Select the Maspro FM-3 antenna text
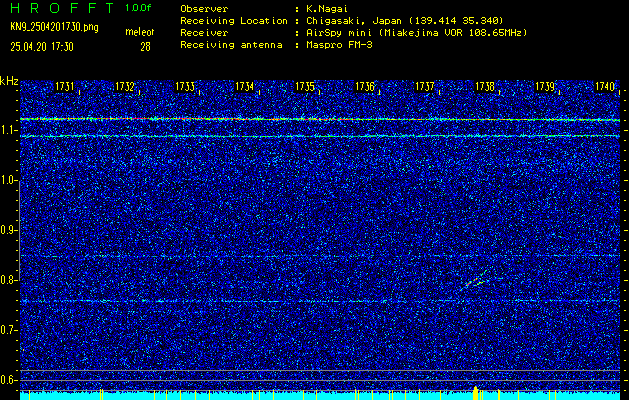The width and height of the screenshot is (629, 400). coord(339,45)
